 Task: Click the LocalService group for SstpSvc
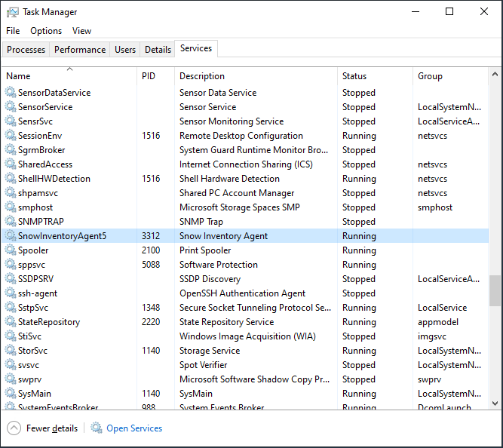(442, 308)
